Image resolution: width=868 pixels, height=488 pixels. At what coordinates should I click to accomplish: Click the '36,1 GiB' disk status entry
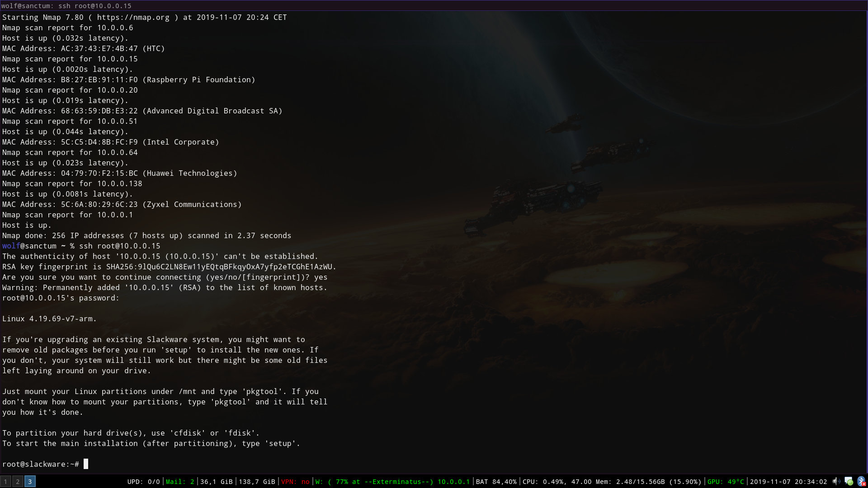pyautogui.click(x=216, y=482)
